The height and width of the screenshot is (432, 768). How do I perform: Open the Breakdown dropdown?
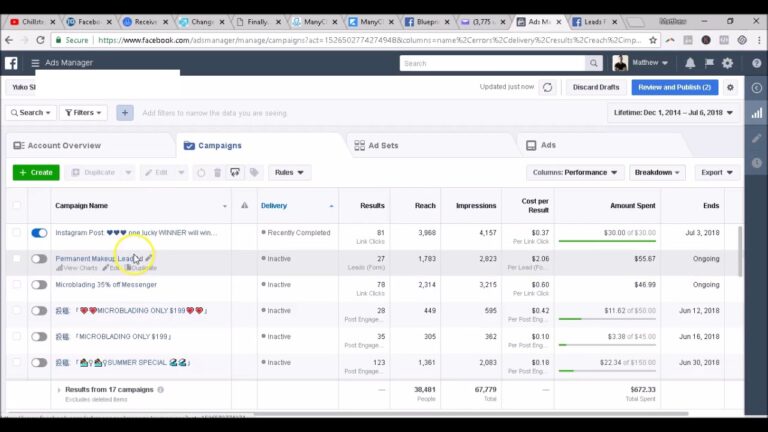[657, 172]
